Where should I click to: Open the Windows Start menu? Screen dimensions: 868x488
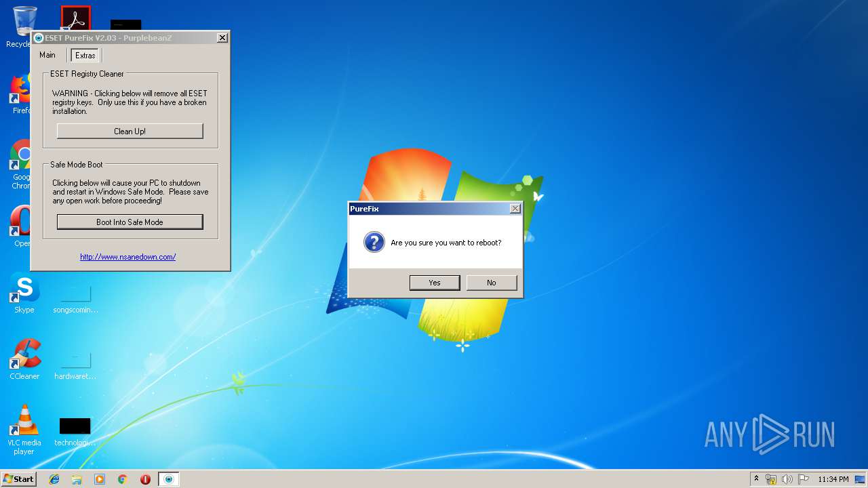(x=19, y=479)
